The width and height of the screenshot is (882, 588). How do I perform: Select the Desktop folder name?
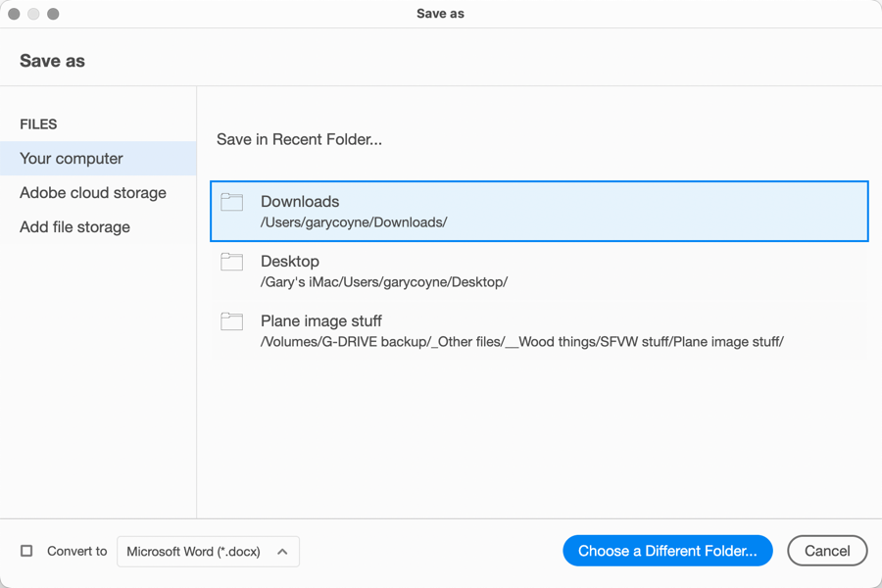click(x=290, y=261)
